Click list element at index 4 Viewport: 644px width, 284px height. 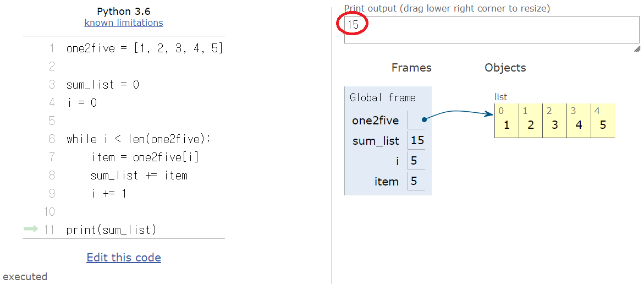click(603, 124)
